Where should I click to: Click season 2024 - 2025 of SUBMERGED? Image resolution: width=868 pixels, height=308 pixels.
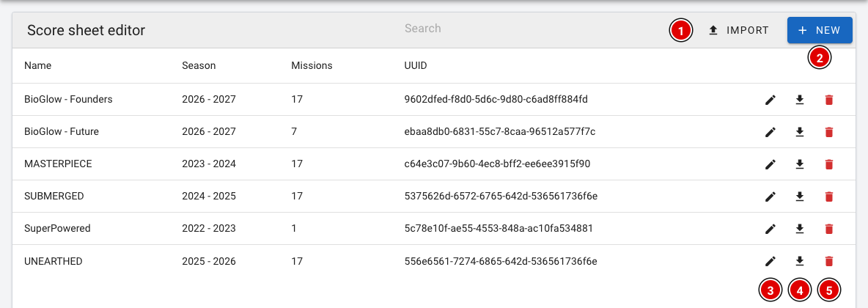click(x=209, y=196)
